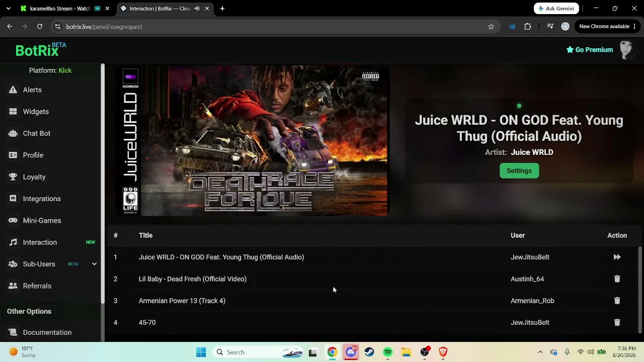
Task: Click New Chrome available update button
Action: click(607, 27)
